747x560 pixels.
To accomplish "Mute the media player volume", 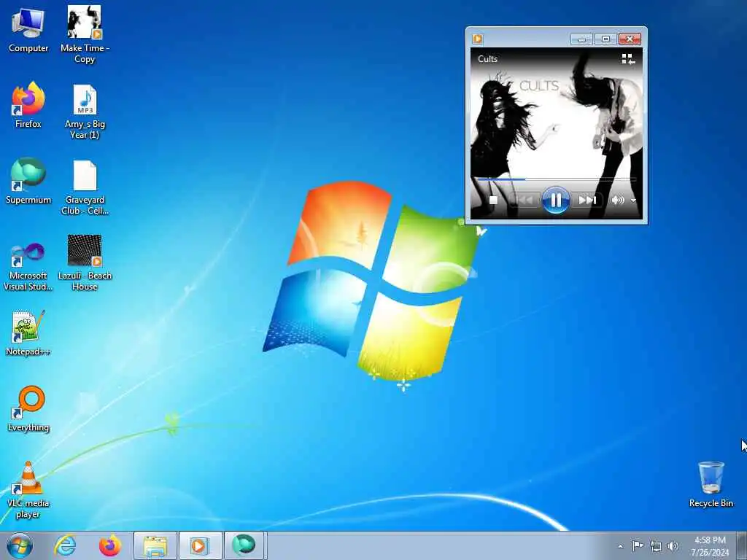I will [x=617, y=201].
